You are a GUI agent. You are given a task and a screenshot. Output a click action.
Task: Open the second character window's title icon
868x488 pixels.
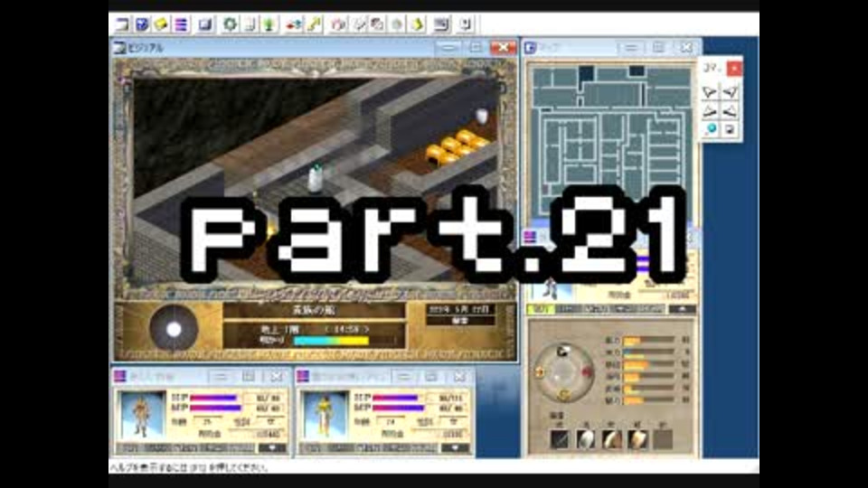click(x=303, y=377)
